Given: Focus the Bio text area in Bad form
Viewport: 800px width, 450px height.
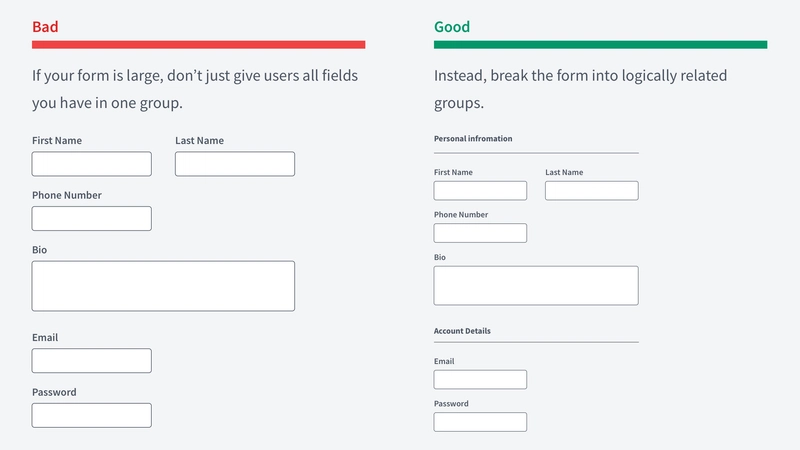Looking at the screenshot, I should click(163, 286).
